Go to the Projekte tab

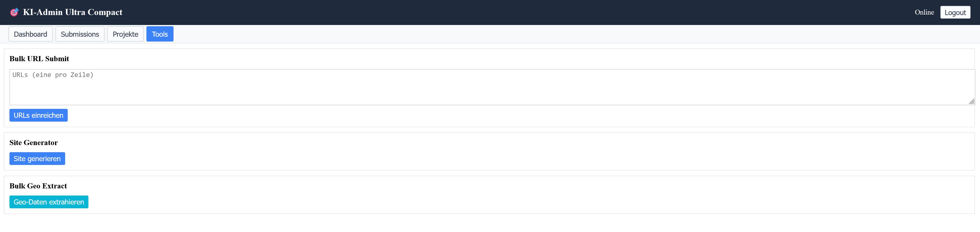click(125, 34)
